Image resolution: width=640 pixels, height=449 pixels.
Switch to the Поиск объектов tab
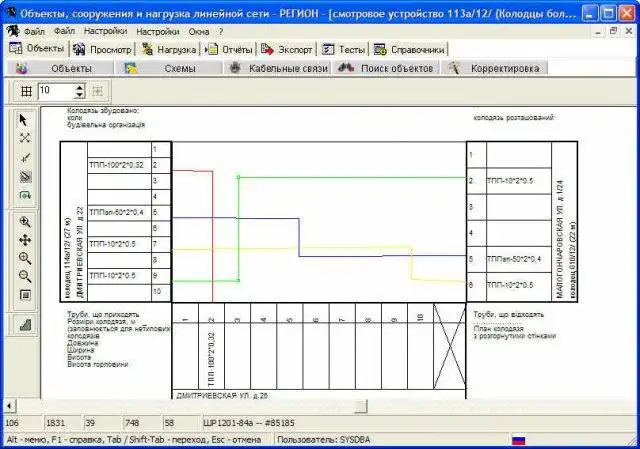pyautogui.click(x=386, y=68)
